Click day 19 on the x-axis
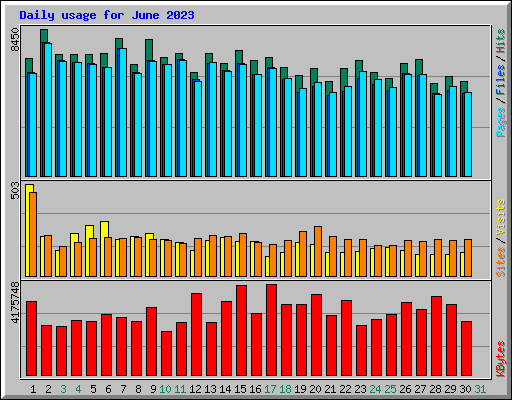 pos(300,389)
